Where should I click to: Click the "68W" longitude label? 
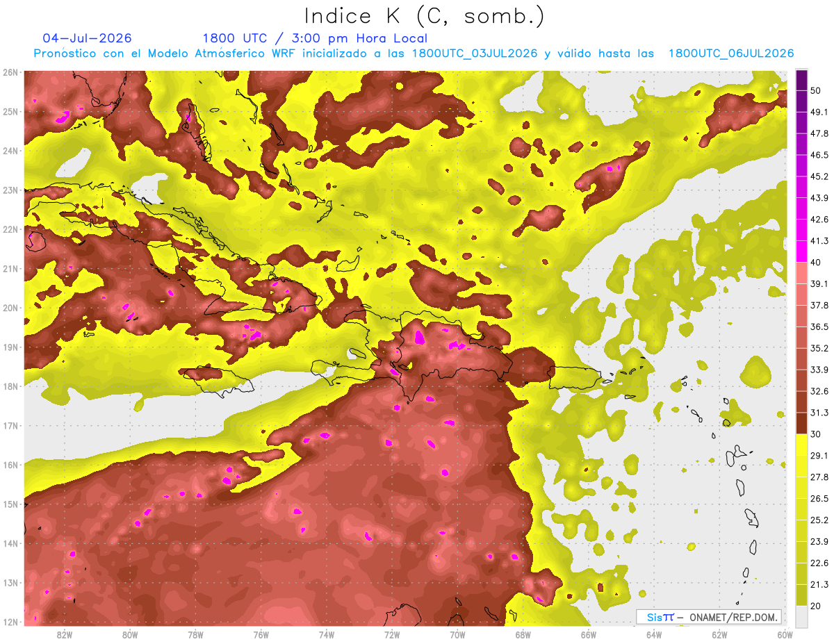click(523, 634)
